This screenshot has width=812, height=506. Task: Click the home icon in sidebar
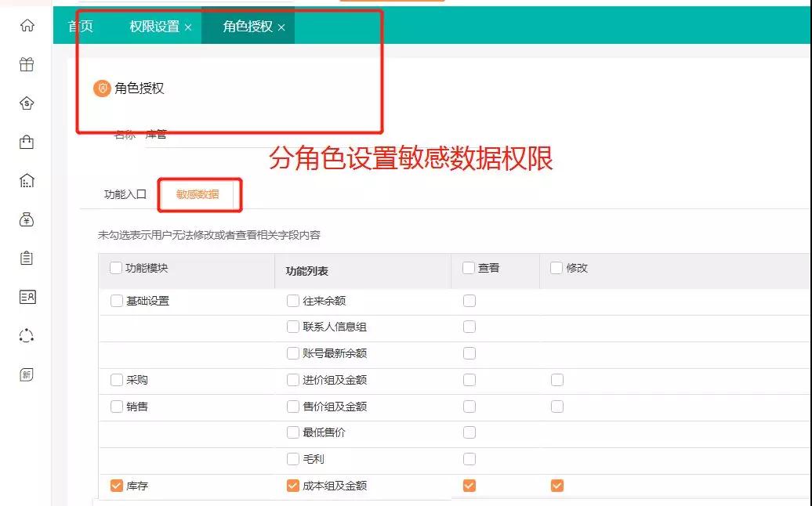27,26
